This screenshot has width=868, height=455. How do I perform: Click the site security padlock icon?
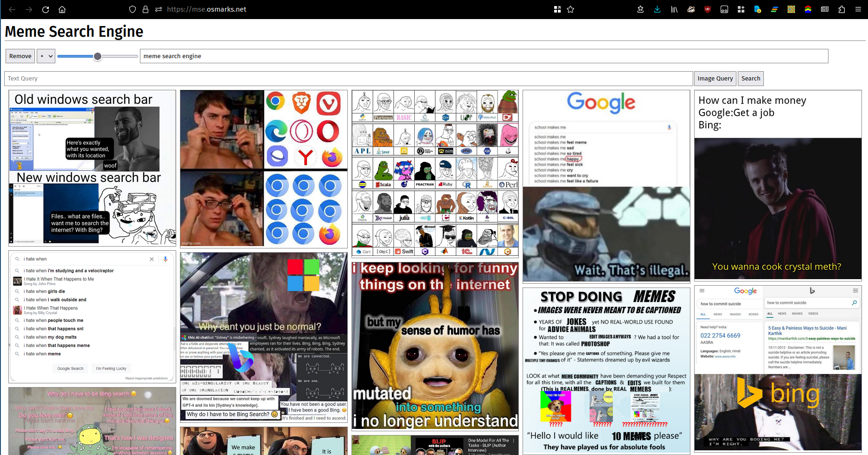click(x=146, y=9)
